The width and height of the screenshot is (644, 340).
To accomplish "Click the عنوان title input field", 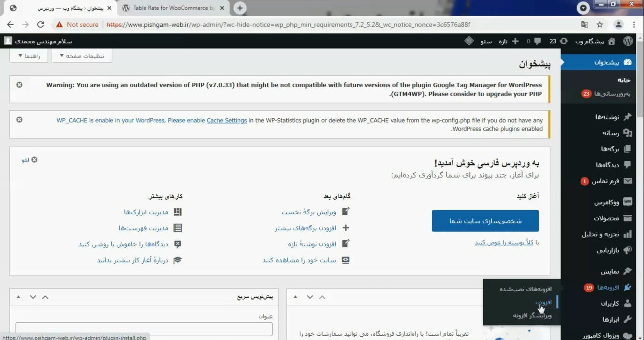I will (144, 329).
